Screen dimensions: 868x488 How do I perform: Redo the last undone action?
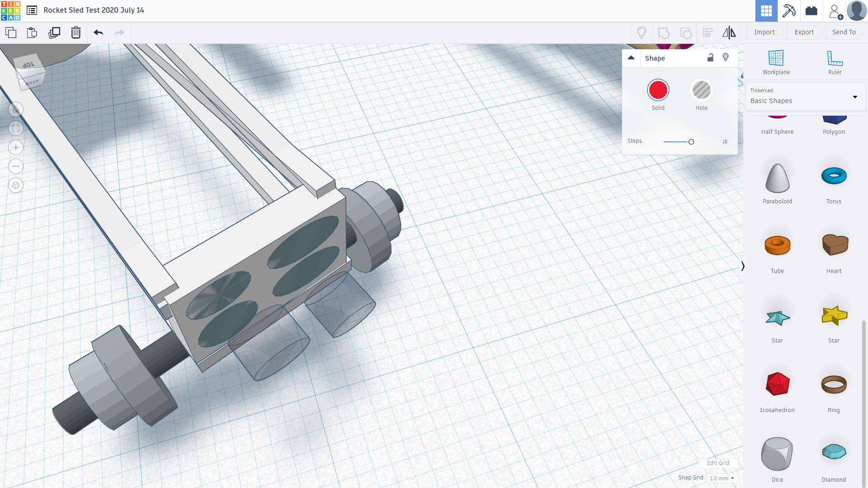pyautogui.click(x=119, y=33)
